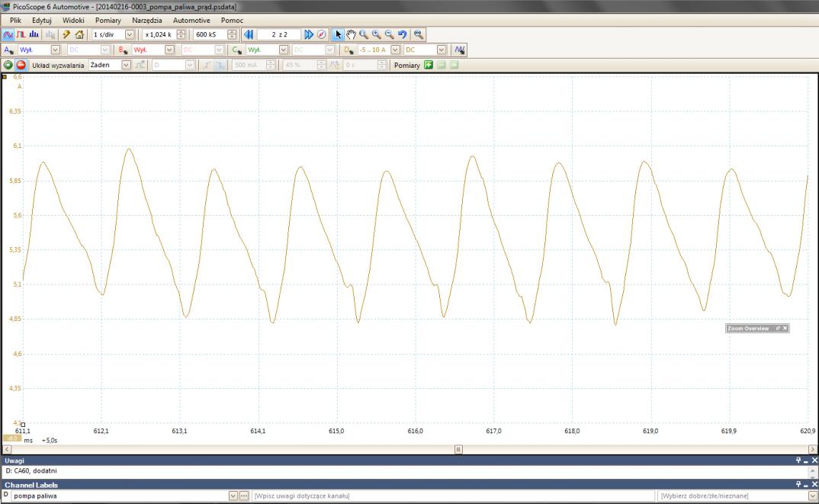The width and height of the screenshot is (819, 504).
Task: Pin the Uwagi notes panel
Action: [800, 461]
